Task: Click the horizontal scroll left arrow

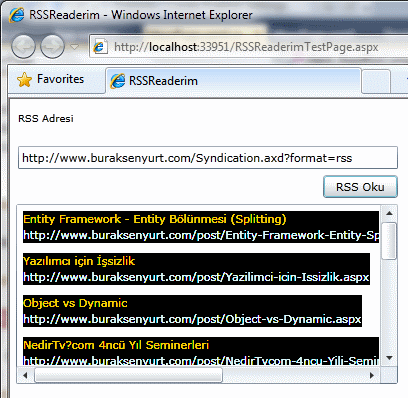Action: (x=25, y=375)
